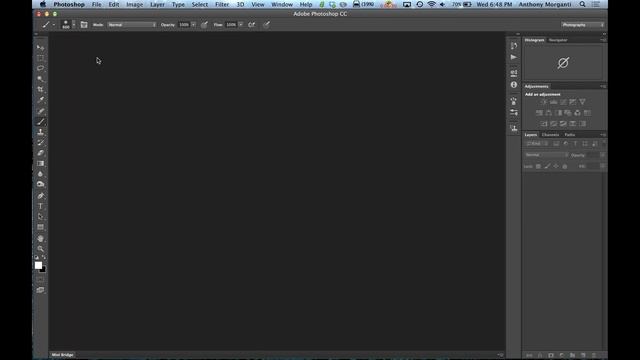Add a Vibrance adjustment

[582, 102]
